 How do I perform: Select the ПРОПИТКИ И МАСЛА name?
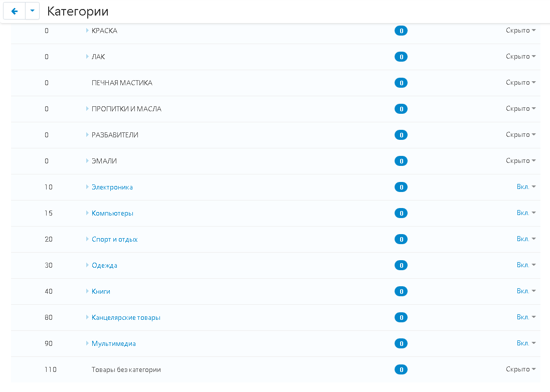point(127,109)
